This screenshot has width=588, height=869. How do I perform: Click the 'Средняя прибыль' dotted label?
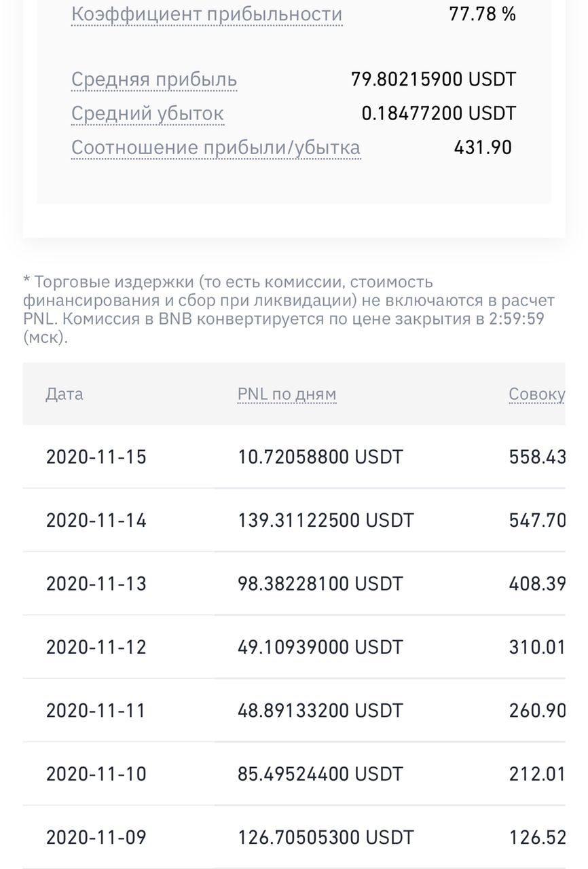click(x=154, y=79)
